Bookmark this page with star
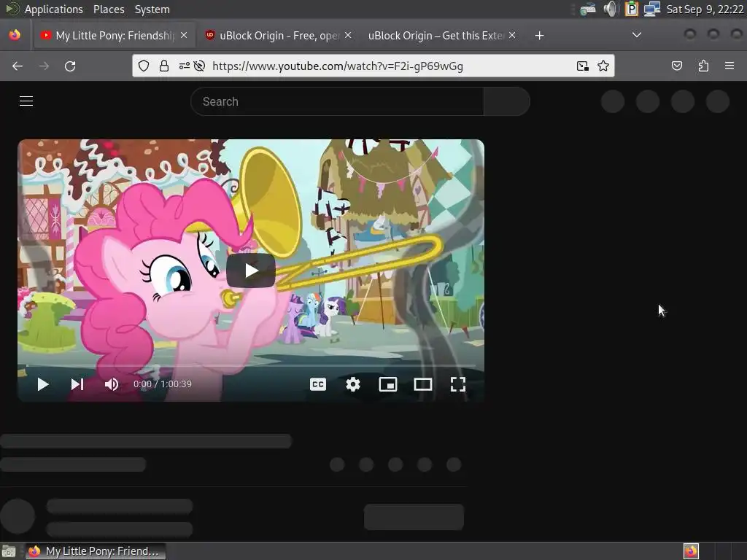The image size is (747, 560). tap(603, 66)
